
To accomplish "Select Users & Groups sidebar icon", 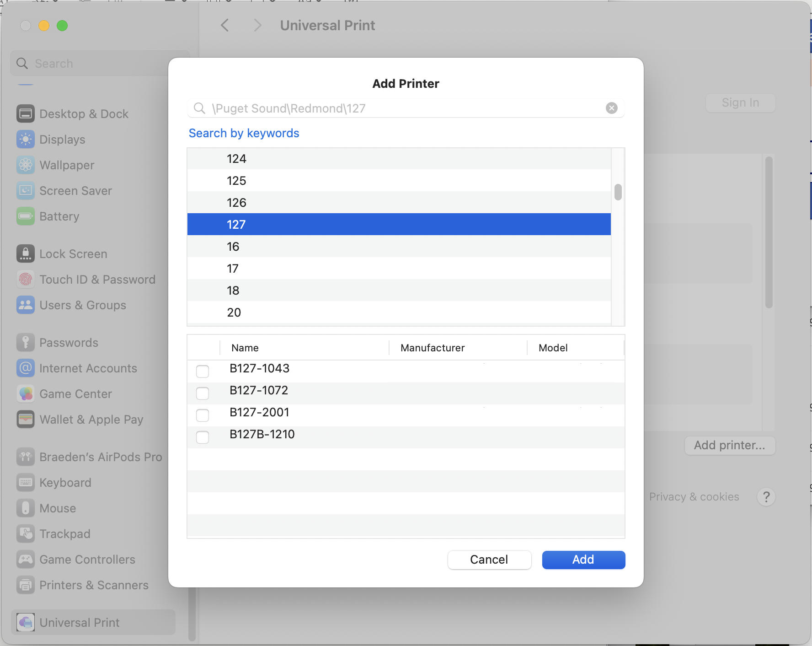I will point(26,305).
